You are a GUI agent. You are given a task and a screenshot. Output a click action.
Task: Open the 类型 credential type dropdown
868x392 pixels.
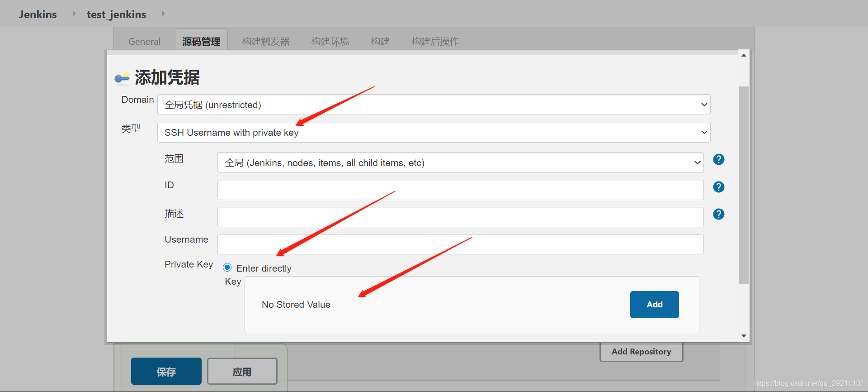[x=434, y=132]
